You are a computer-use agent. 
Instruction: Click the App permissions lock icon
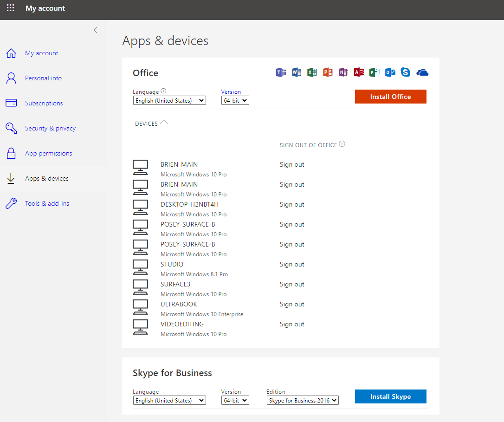(11, 153)
